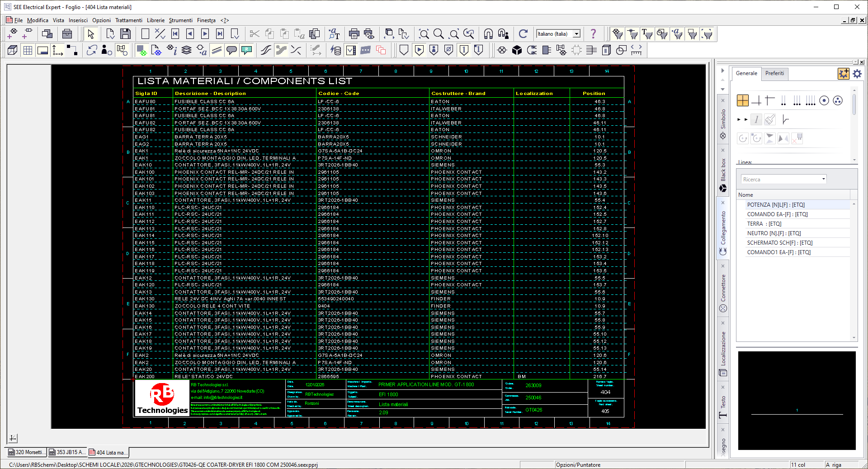Viewport: 868px width, 469px height.
Task: Click the black preview thumbnail area
Action: [x=797, y=401]
